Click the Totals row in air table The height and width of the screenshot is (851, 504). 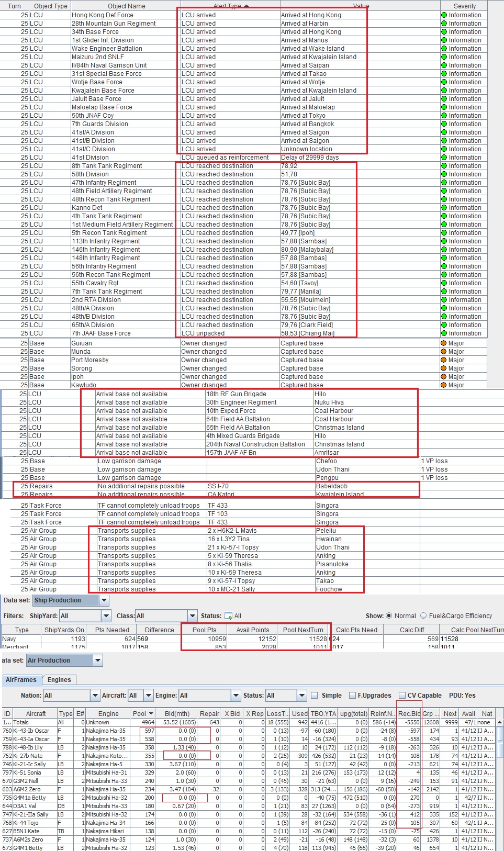(248, 722)
